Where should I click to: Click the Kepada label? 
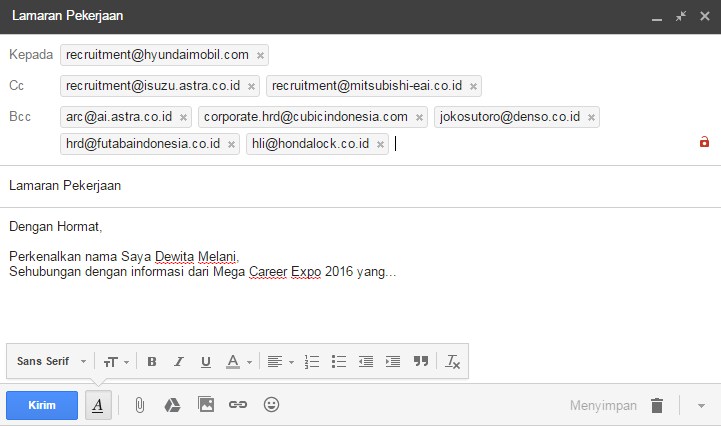coord(31,55)
